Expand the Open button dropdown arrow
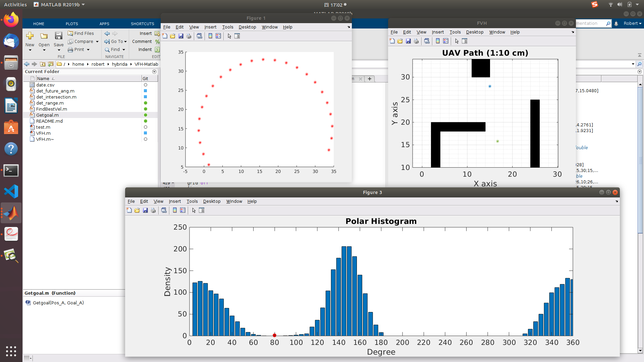The height and width of the screenshot is (362, 644). pyautogui.click(x=44, y=50)
